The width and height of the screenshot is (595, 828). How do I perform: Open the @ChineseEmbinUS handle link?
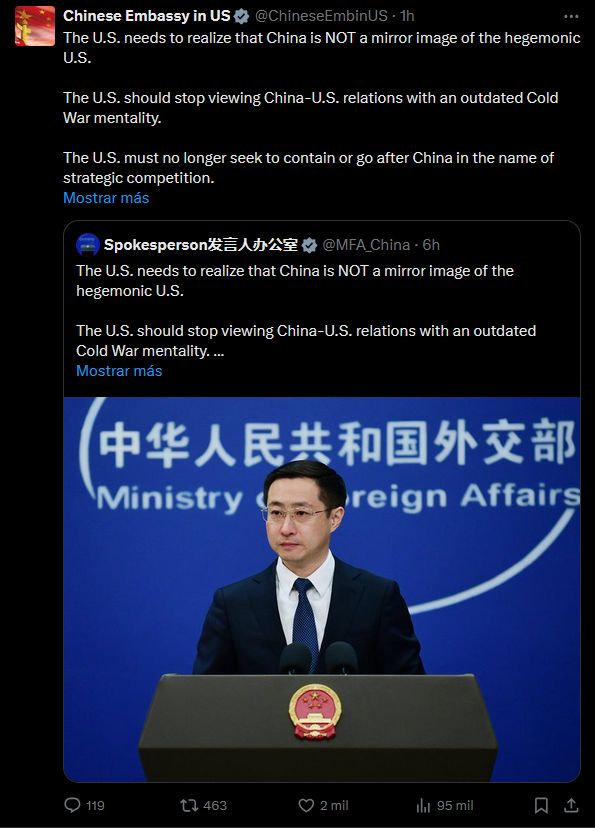coord(321,16)
